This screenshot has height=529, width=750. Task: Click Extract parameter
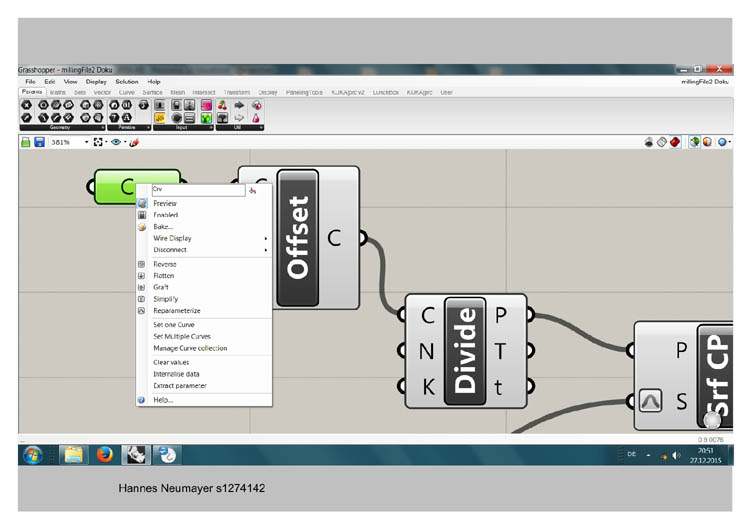coord(204,386)
